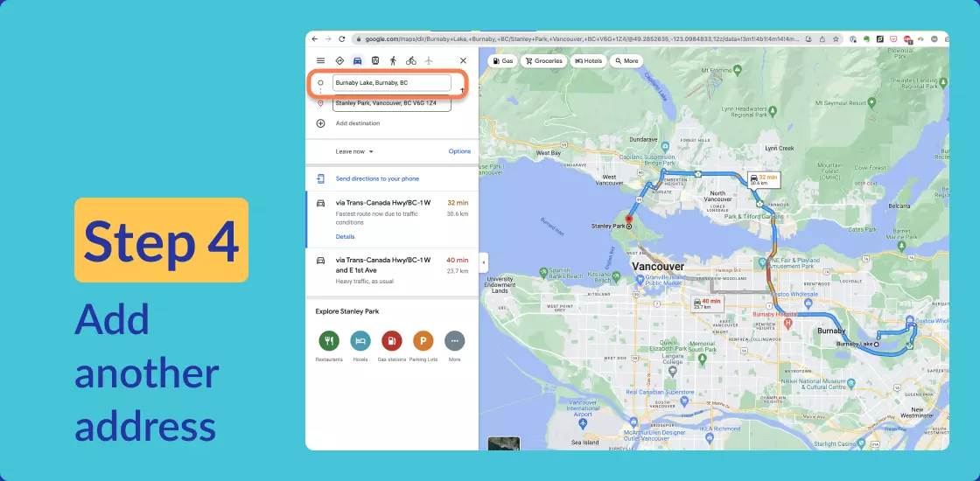Click the Gas chip on the map
The height and width of the screenshot is (481, 980).
(503, 60)
